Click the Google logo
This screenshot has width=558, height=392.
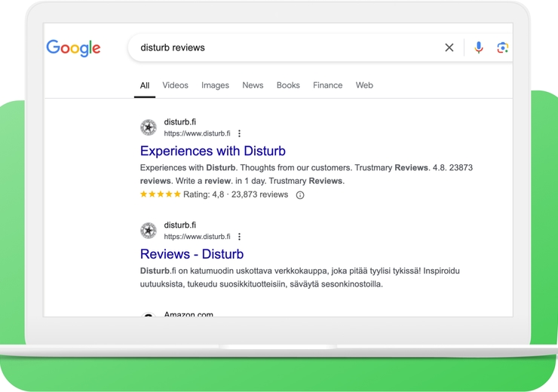(x=73, y=47)
